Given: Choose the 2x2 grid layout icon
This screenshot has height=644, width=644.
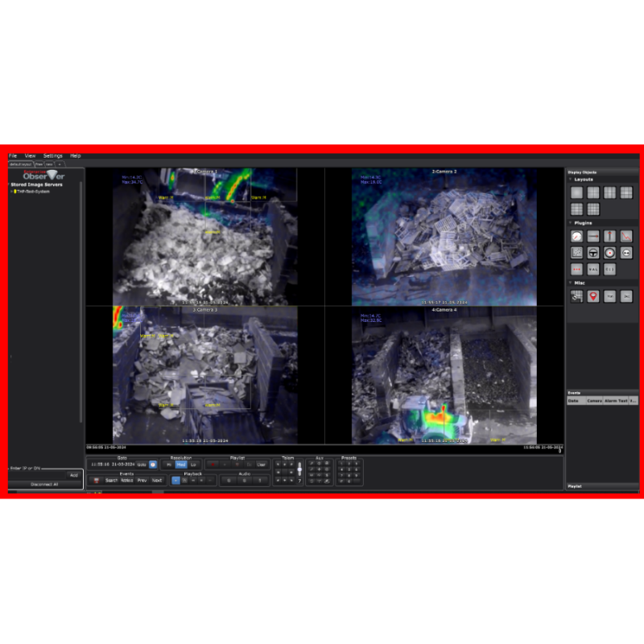Looking at the screenshot, I should pos(593,192).
